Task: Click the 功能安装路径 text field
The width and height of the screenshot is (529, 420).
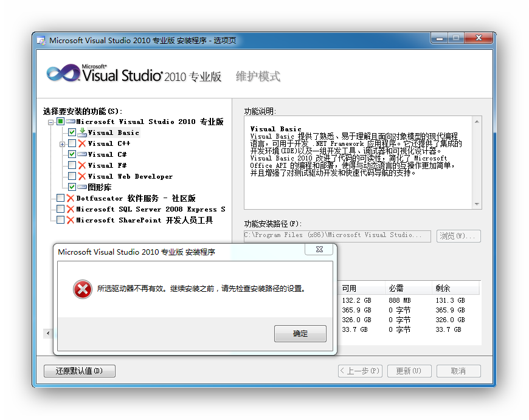Action: click(x=337, y=236)
